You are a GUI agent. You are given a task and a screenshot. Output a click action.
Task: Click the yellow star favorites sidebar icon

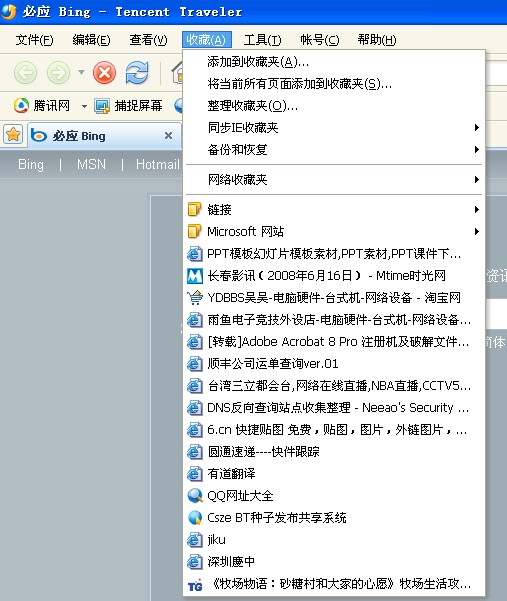pos(13,135)
